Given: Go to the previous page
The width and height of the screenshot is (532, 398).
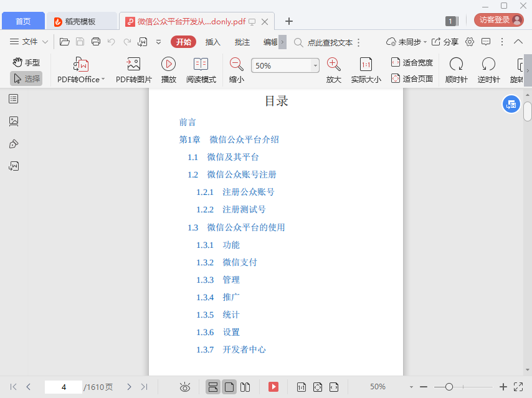Looking at the screenshot, I should point(29,387).
